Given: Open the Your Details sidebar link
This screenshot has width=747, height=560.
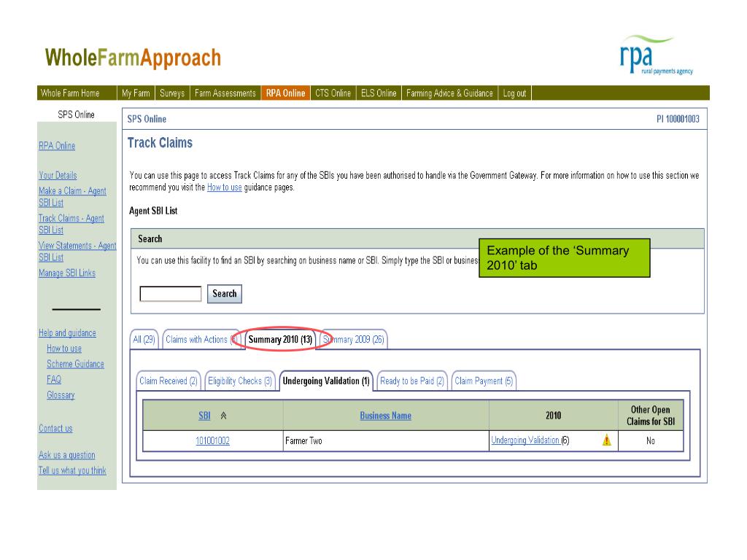Looking at the screenshot, I should pos(58,175).
